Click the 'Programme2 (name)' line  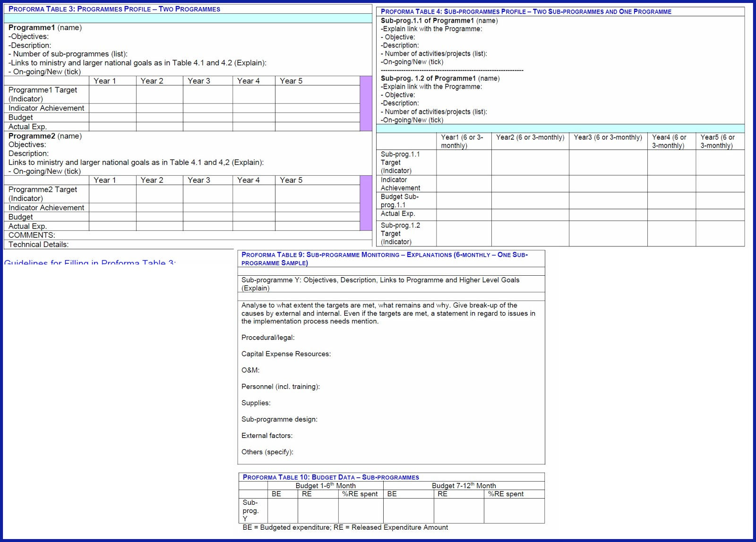[x=45, y=136]
